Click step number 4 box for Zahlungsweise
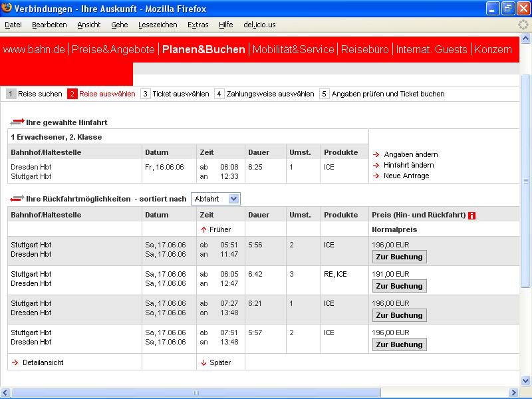 [x=219, y=94]
